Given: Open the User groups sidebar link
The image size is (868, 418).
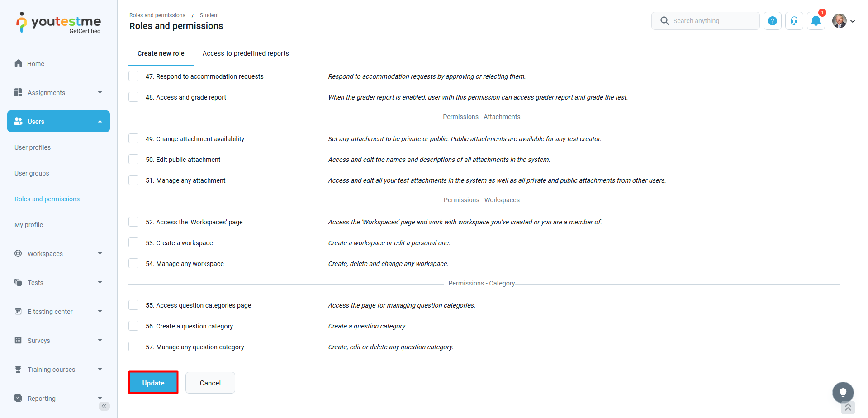Looking at the screenshot, I should 32,173.
